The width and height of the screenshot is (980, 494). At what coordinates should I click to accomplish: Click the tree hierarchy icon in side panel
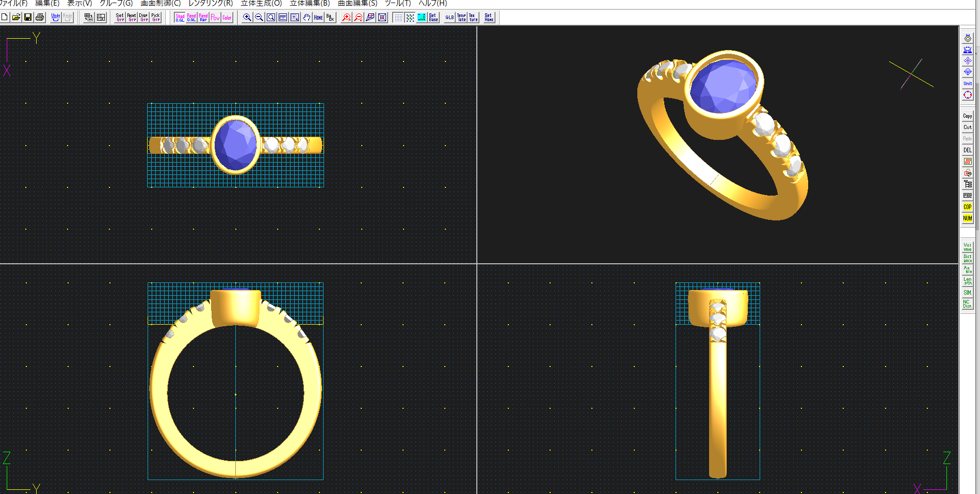click(x=968, y=184)
